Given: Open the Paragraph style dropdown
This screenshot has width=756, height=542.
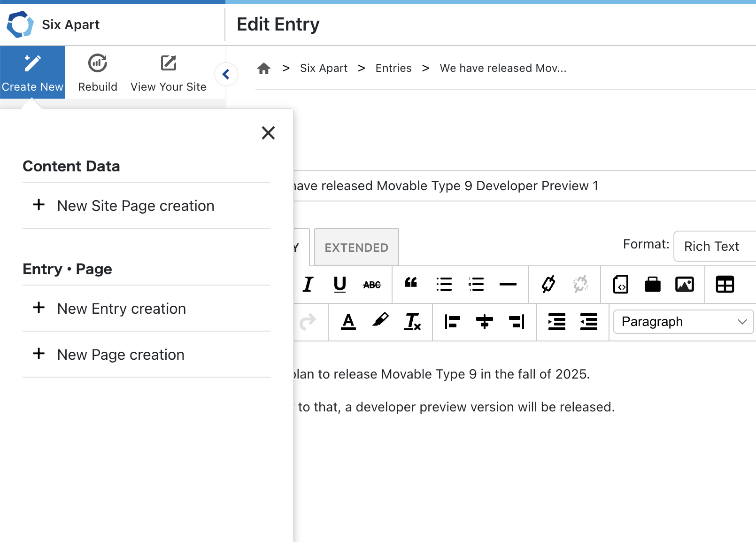Looking at the screenshot, I should pos(683,322).
